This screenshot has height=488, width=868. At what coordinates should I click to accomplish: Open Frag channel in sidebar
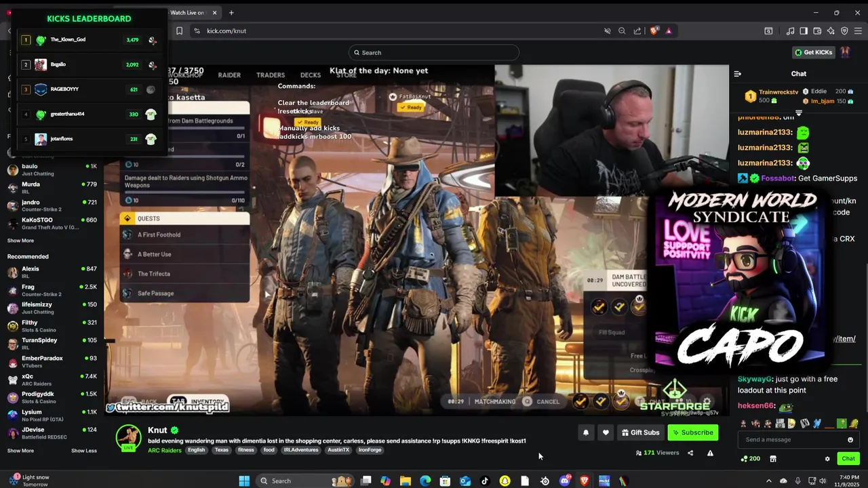coord(52,290)
